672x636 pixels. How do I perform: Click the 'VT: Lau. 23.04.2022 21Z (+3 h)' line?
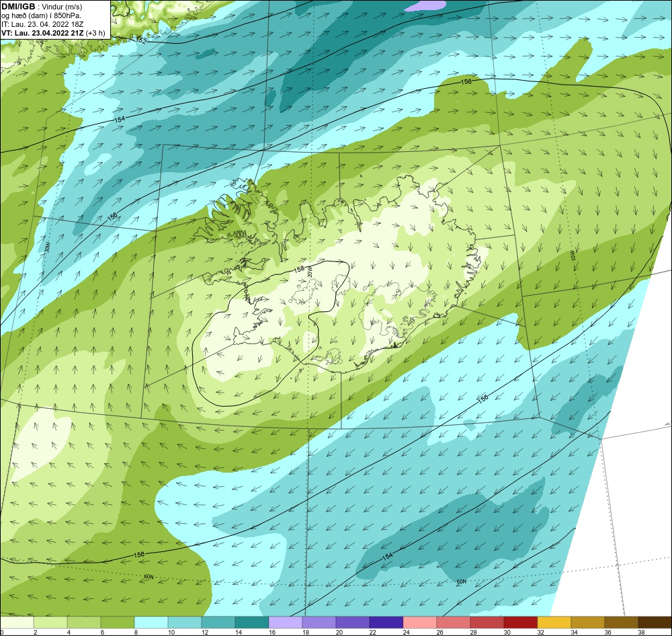click(x=53, y=32)
